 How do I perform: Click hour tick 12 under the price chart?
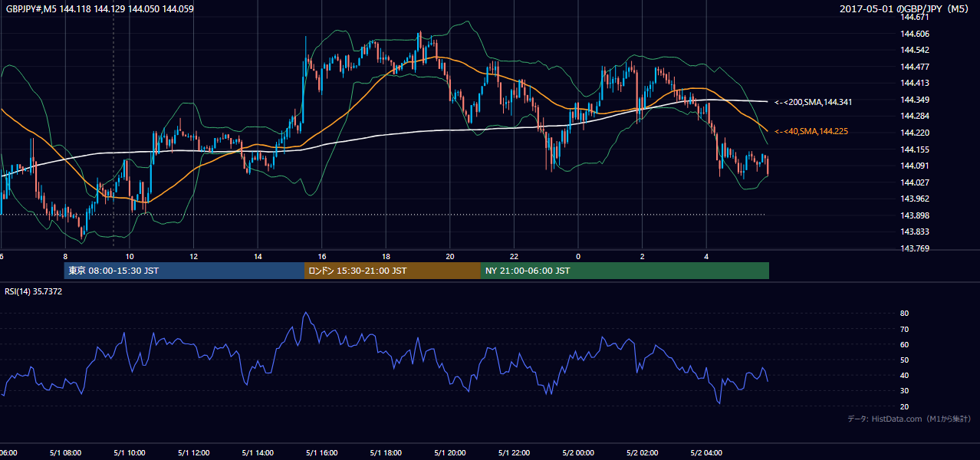tap(193, 257)
